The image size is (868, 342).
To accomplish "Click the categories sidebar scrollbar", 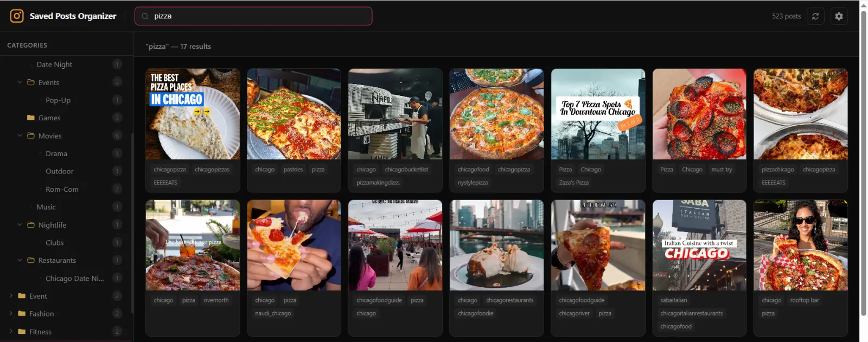I will (x=132, y=222).
